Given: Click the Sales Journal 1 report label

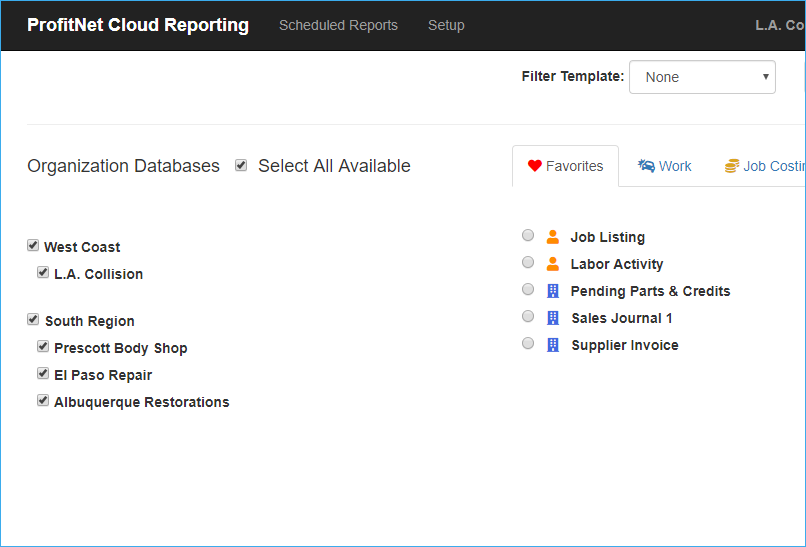Looking at the screenshot, I should 621,318.
